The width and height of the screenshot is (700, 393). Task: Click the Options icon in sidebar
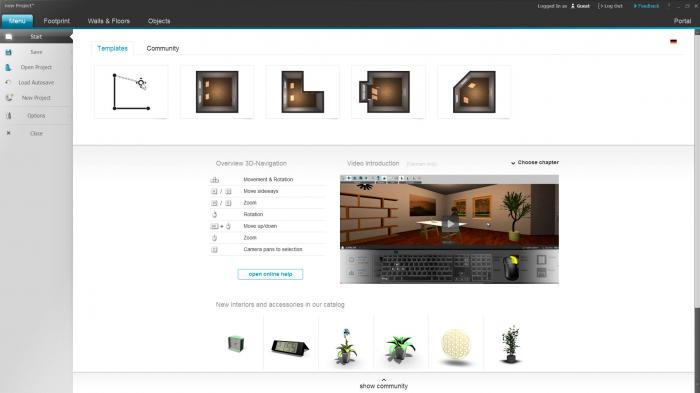click(x=8, y=116)
